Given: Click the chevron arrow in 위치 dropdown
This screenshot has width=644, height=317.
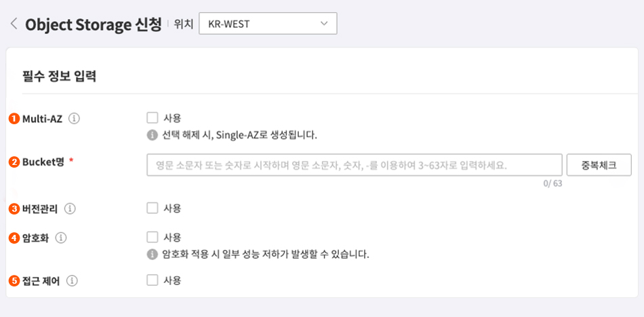Looking at the screenshot, I should pos(323,24).
